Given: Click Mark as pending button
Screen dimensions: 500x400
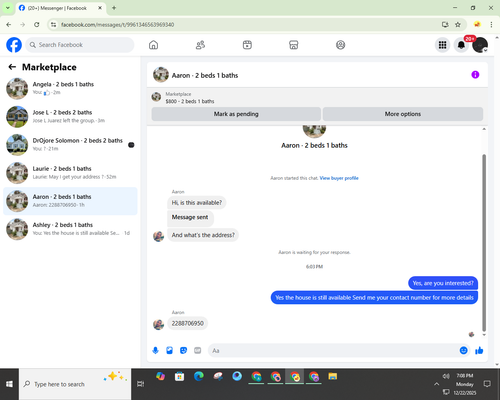Looking at the screenshot, I should (x=236, y=114).
